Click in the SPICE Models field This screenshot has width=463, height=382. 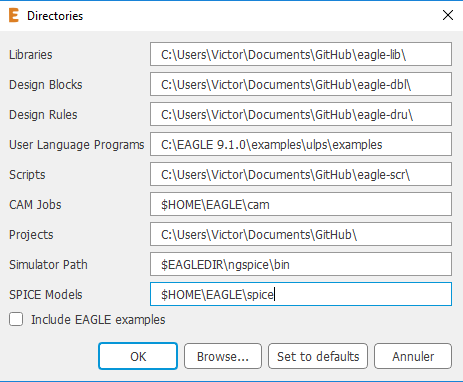[x=301, y=294]
